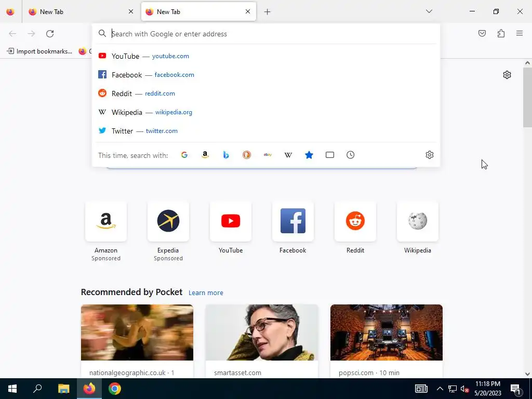Launch Google Chrome from taskbar
532x399 pixels.
[x=115, y=389]
